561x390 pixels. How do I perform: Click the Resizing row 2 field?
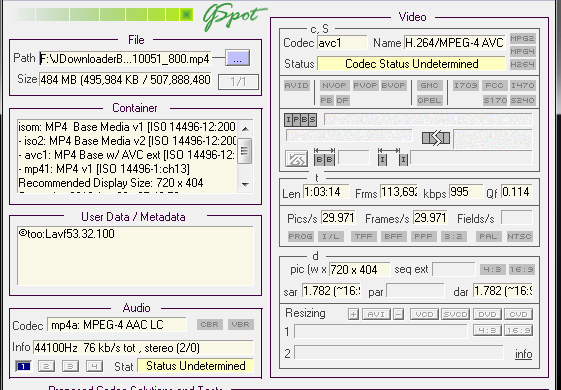point(399,353)
